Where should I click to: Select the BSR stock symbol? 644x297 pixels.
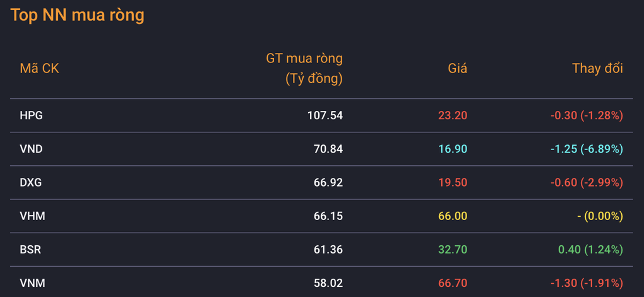pyautogui.click(x=30, y=250)
